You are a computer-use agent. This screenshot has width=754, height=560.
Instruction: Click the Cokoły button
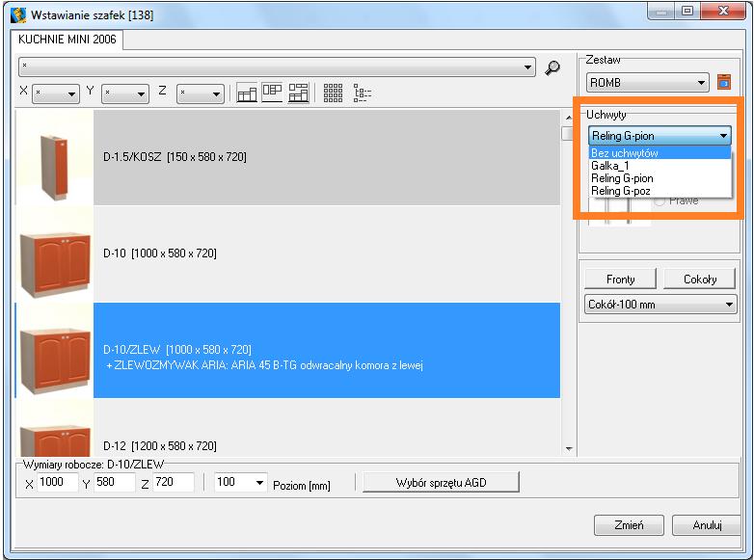(x=700, y=280)
